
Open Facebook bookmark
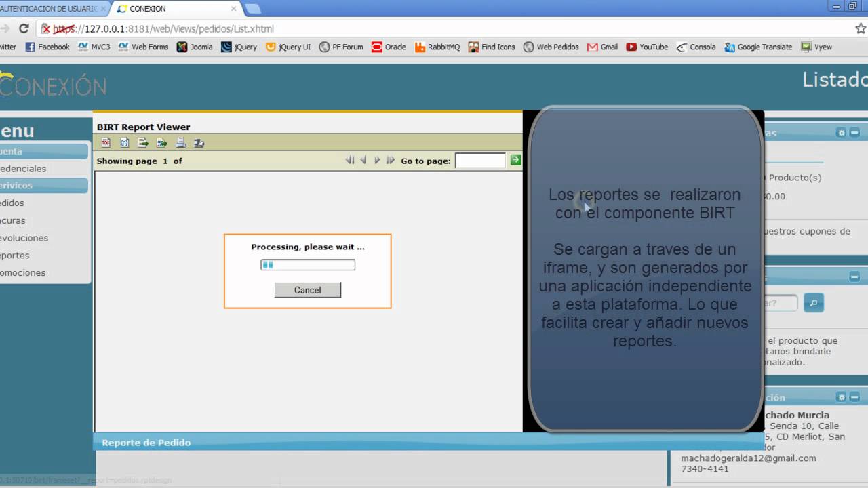tap(47, 47)
